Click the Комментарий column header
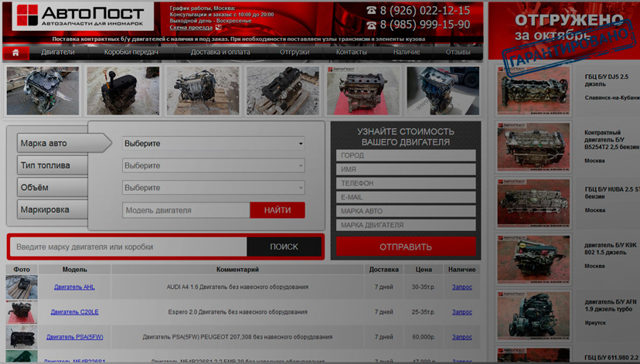Screen dimensions: 640x364 (237, 269)
